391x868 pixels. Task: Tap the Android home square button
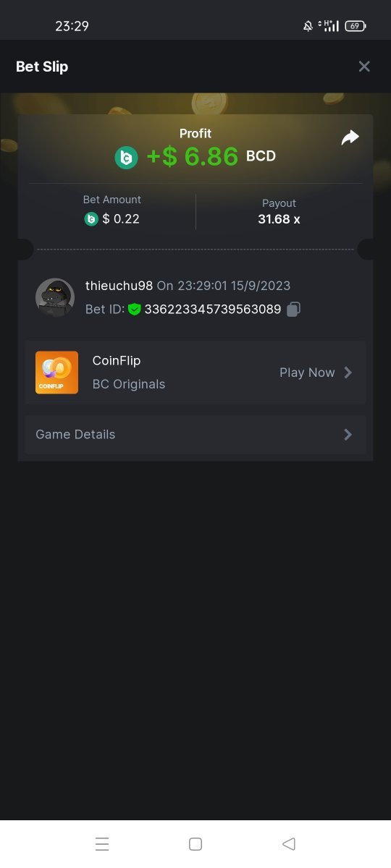point(195,844)
